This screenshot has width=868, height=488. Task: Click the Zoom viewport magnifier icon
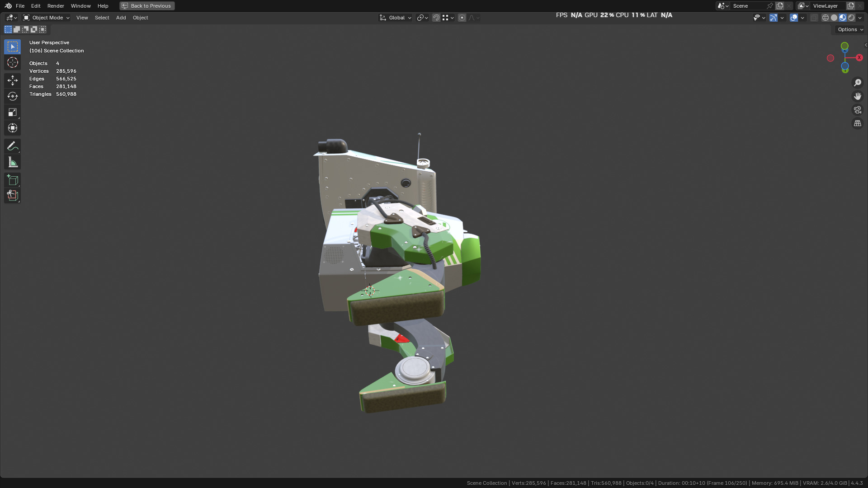[x=857, y=83]
